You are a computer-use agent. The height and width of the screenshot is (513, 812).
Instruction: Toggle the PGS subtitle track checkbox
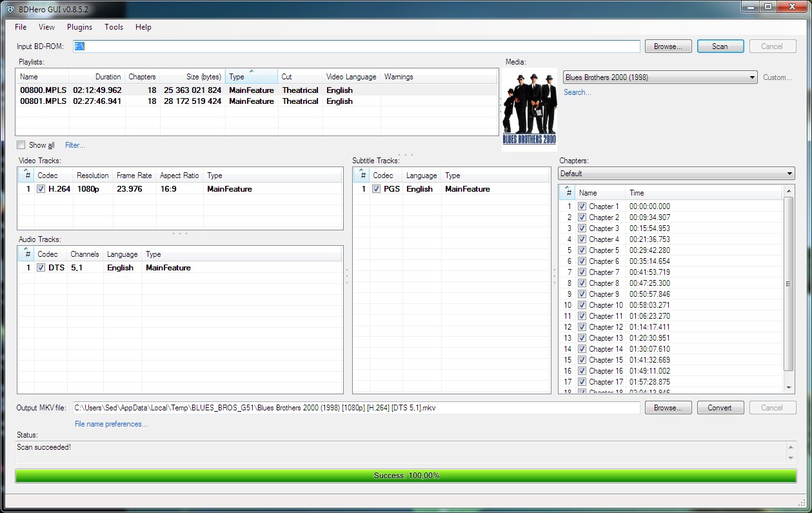tap(377, 189)
